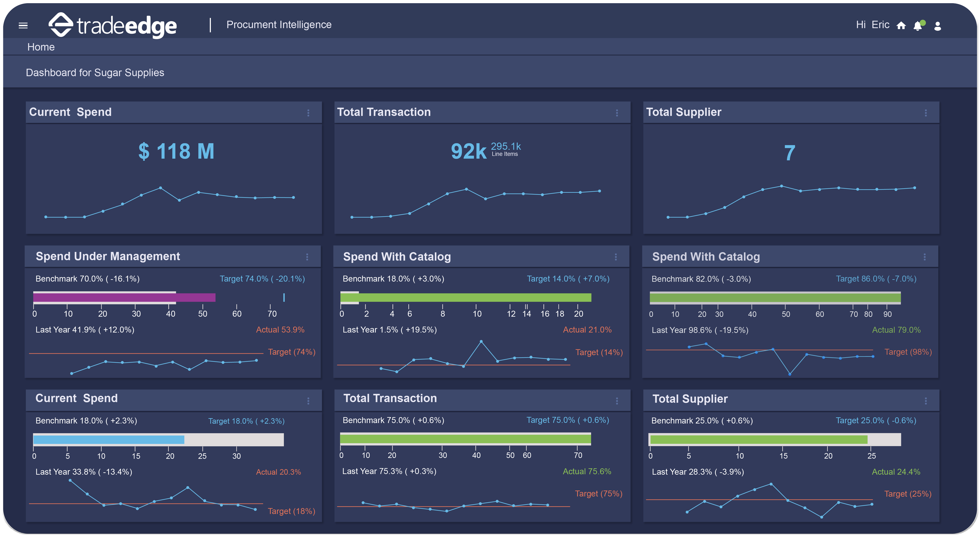Click Procument Intelligence header title
Image resolution: width=980 pixels, height=536 pixels.
click(278, 25)
